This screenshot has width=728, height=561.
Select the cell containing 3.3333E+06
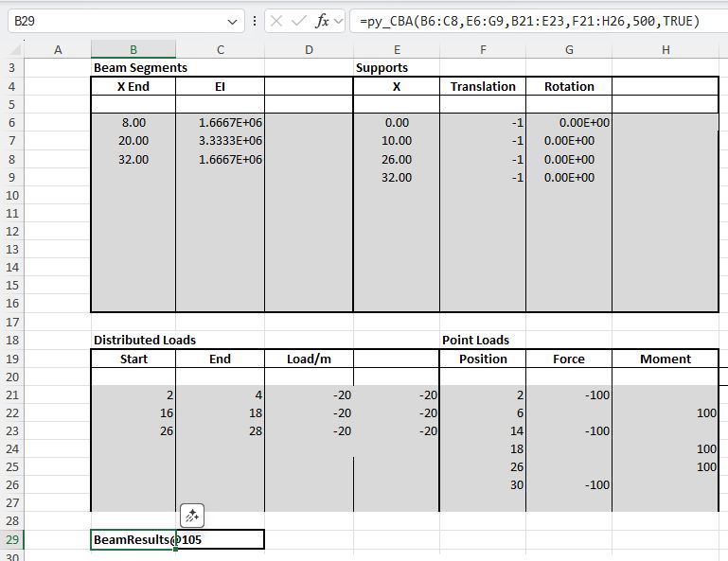[x=220, y=141]
